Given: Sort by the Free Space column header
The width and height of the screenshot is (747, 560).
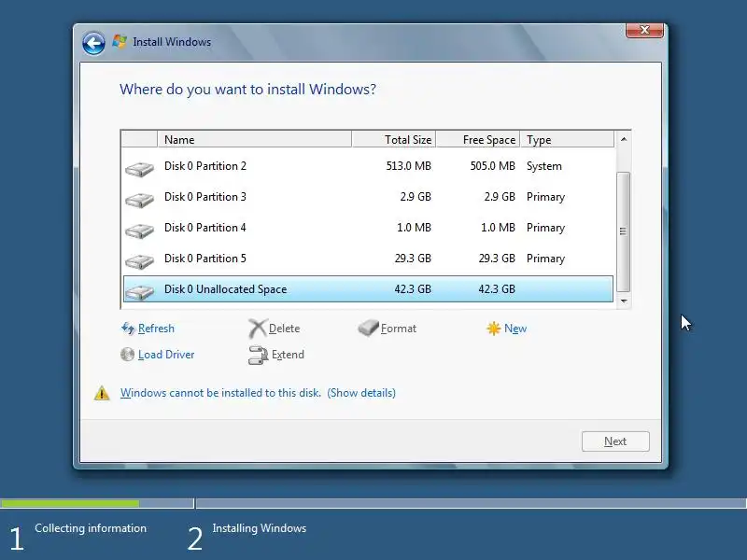Looking at the screenshot, I should pyautogui.click(x=478, y=139).
